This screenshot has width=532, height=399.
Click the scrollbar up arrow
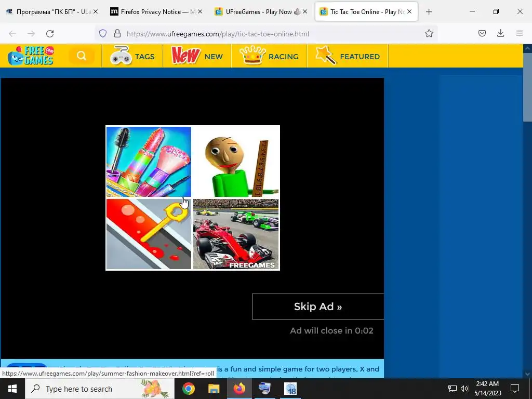(528, 48)
